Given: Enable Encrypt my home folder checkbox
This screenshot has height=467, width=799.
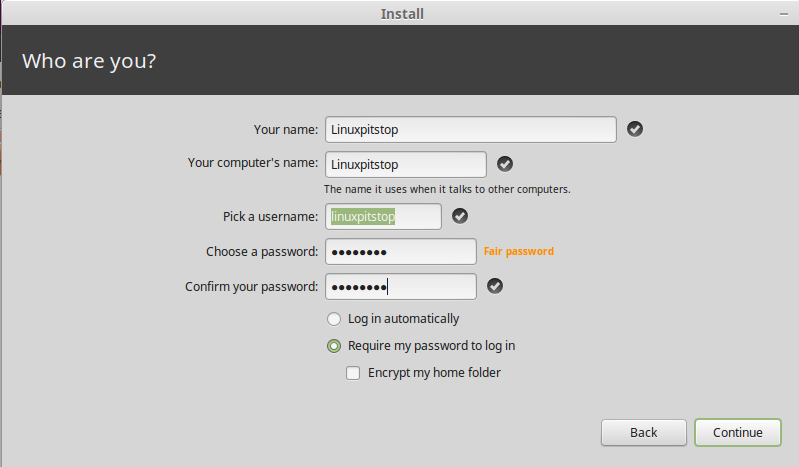Looking at the screenshot, I should click(353, 373).
